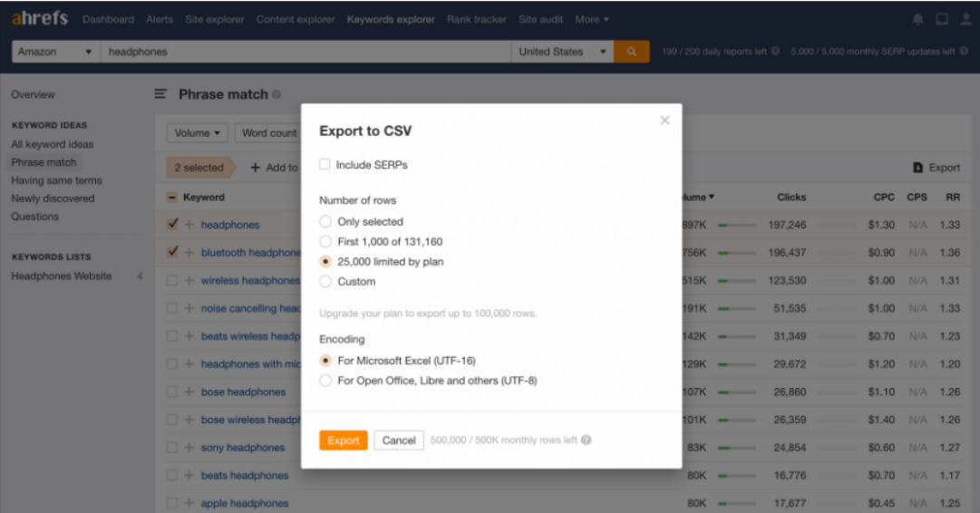Click help icon next to daily reports left
The width and height of the screenshot is (980, 513).
pos(775,52)
